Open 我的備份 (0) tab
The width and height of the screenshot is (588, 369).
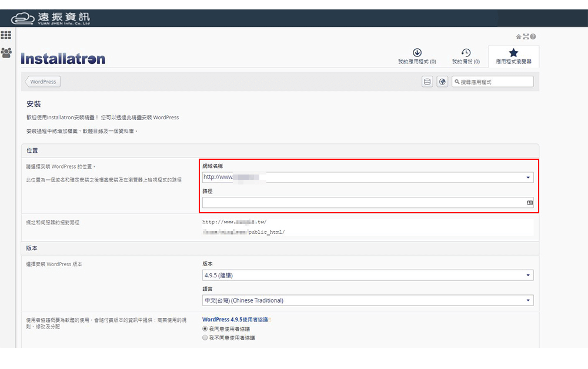point(466,56)
